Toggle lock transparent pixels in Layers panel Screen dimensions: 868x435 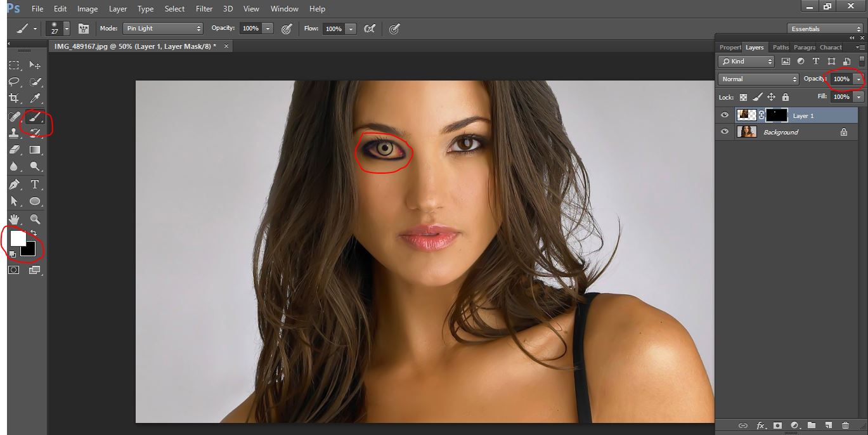click(742, 97)
